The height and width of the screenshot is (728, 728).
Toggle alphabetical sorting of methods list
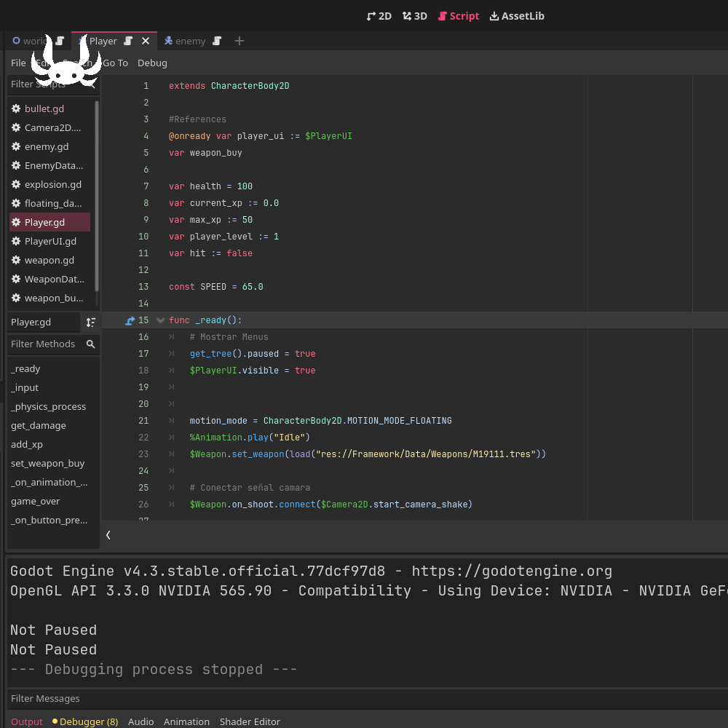tap(90, 323)
